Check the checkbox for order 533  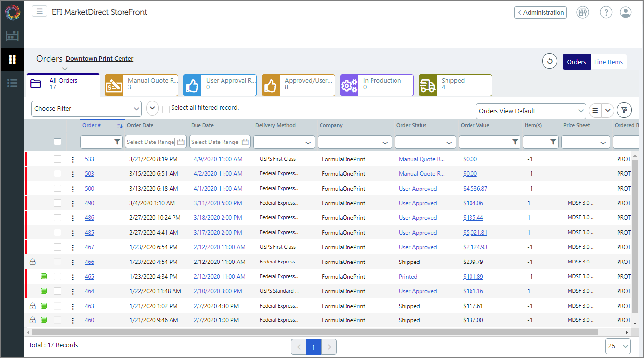58,159
